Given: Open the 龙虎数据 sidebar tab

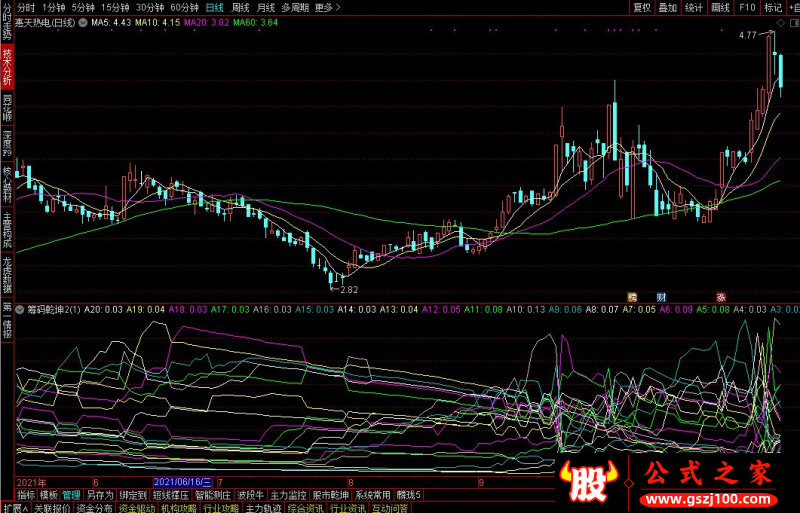Looking at the screenshot, I should (x=7, y=275).
